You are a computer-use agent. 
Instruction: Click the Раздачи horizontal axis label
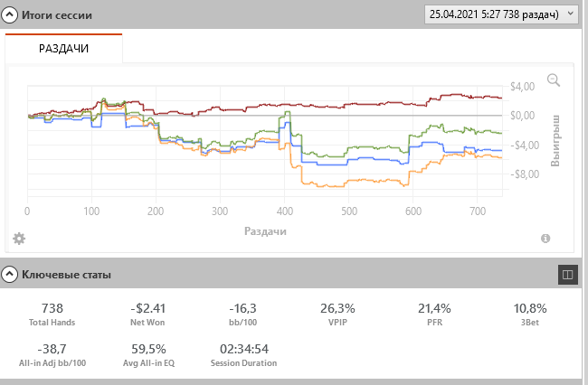click(x=265, y=231)
